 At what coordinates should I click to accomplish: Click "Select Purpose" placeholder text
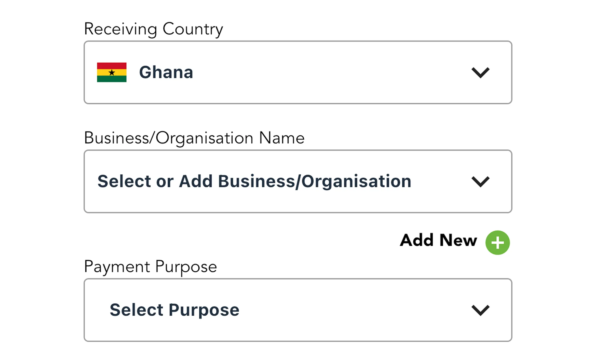click(x=174, y=310)
